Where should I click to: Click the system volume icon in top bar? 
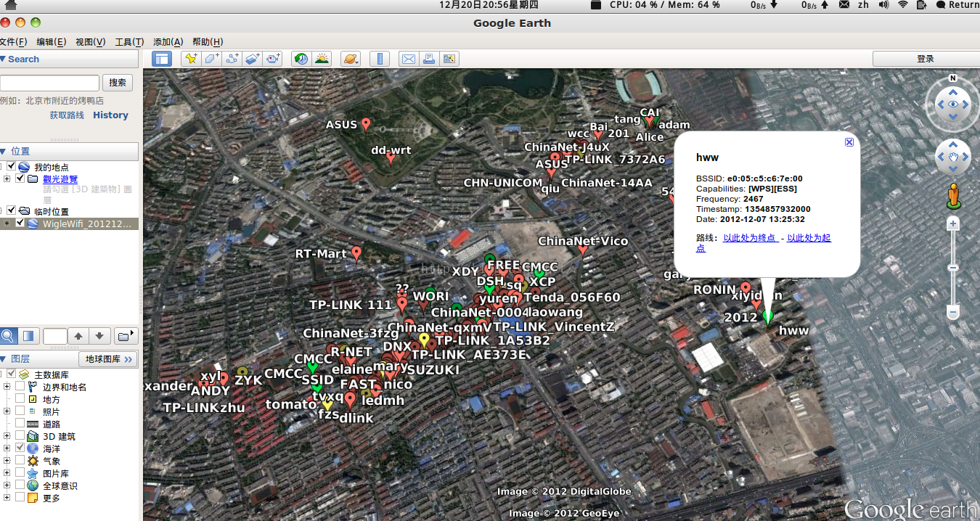coord(883,5)
